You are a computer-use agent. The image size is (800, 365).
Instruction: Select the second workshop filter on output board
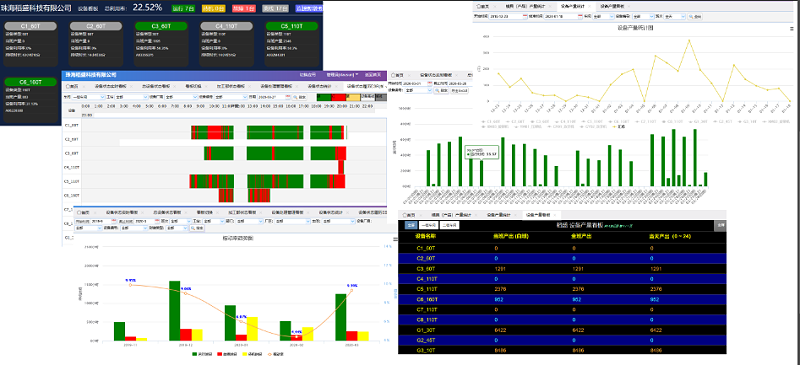(450, 225)
